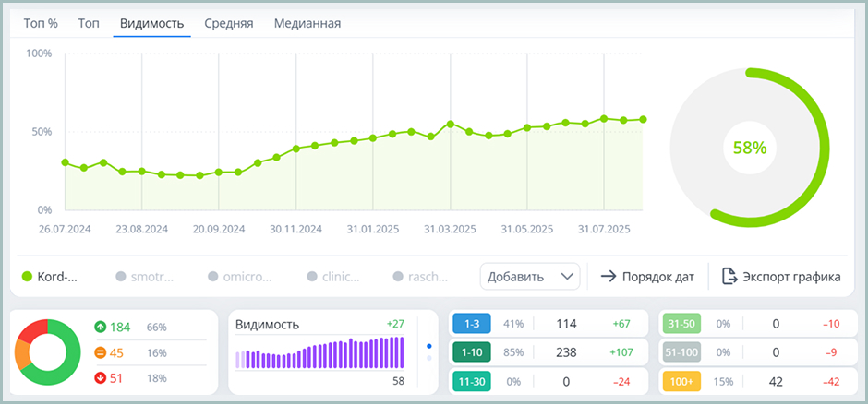Click the red down-arrow dropped positions icon
Screen dimensions: 868x405
(x=100, y=377)
